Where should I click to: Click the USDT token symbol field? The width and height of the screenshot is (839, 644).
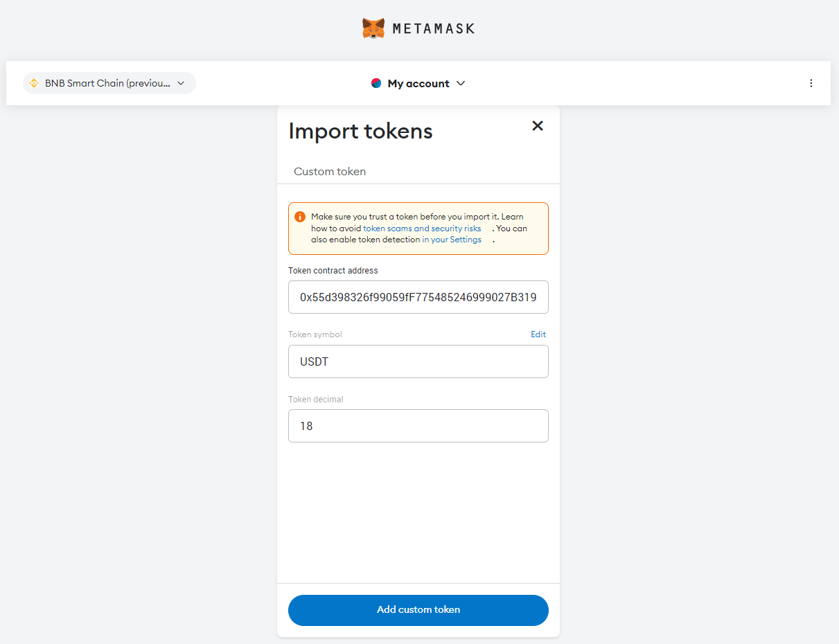(418, 361)
